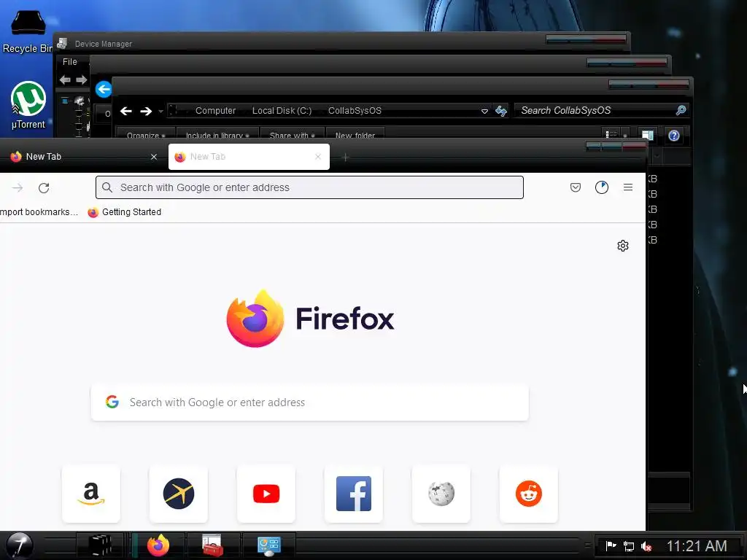
Task: Click the Explorer search magnifier icon
Action: (681, 111)
